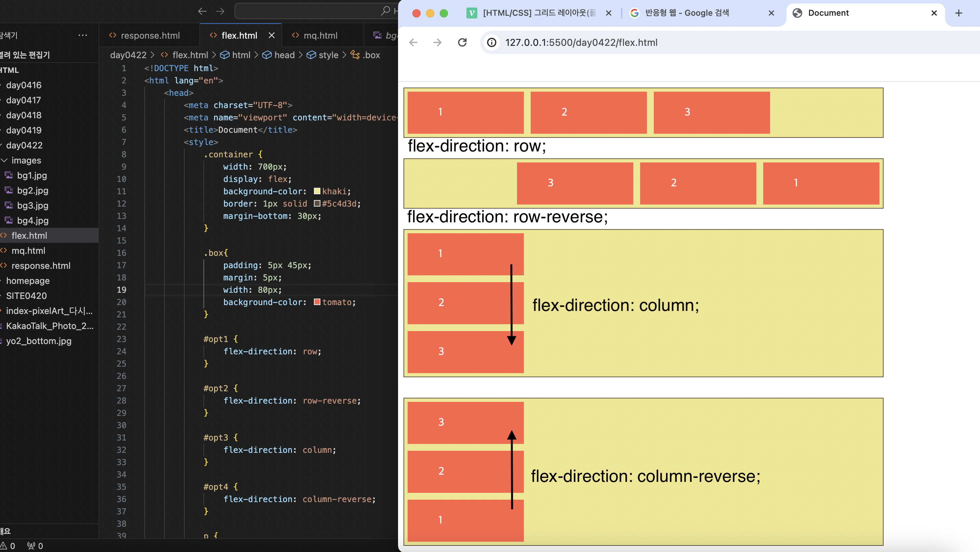This screenshot has width=980, height=552.
Task: Open the explorer panel more actions ellipsis
Action: click(x=82, y=35)
